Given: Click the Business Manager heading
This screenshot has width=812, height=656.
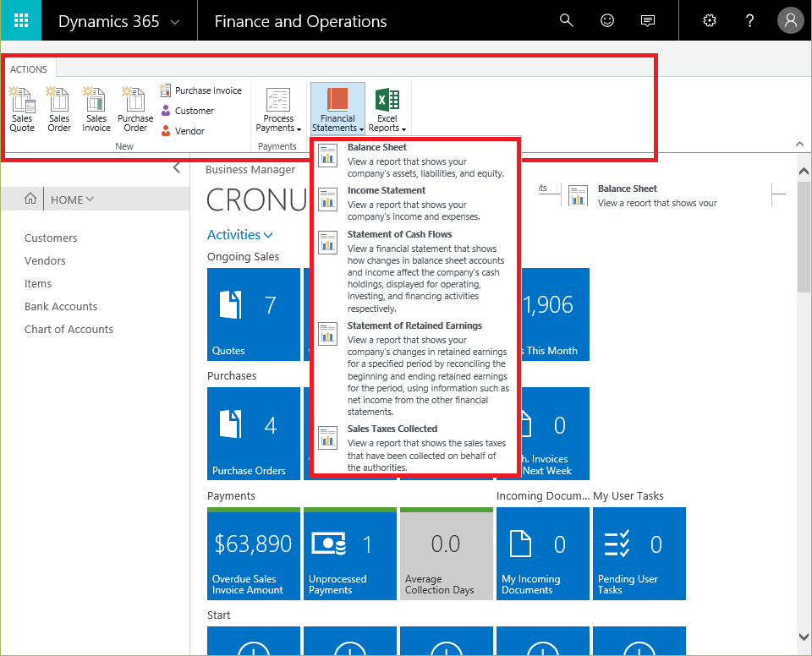Looking at the screenshot, I should point(250,169).
